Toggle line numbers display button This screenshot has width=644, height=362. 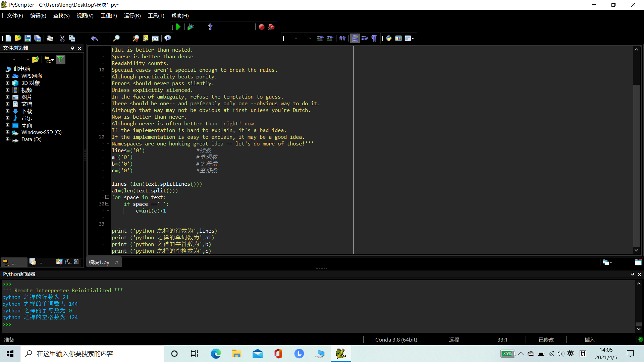coord(355,38)
